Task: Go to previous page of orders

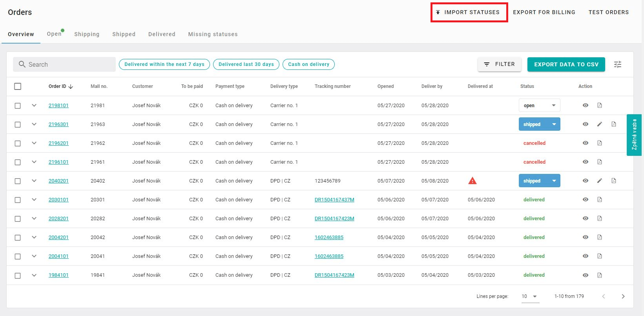Action: pyautogui.click(x=604, y=296)
